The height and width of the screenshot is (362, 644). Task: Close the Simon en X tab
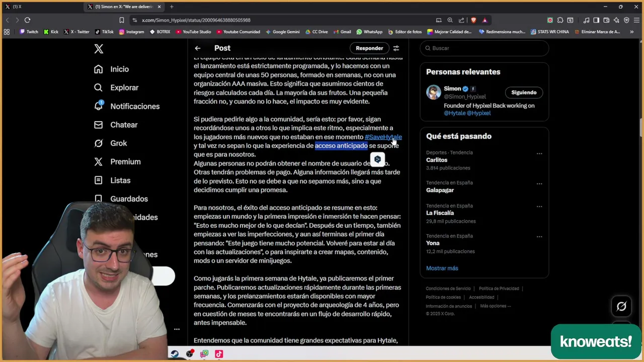coord(159,7)
